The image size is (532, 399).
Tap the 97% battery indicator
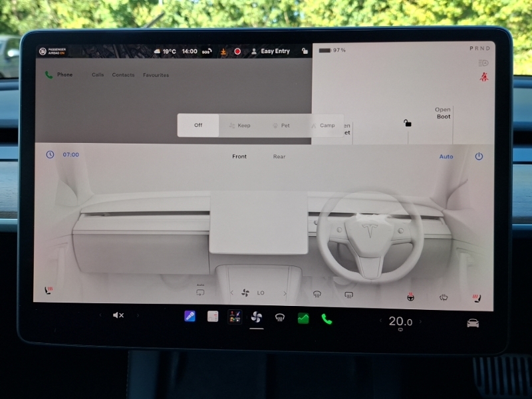[332, 51]
